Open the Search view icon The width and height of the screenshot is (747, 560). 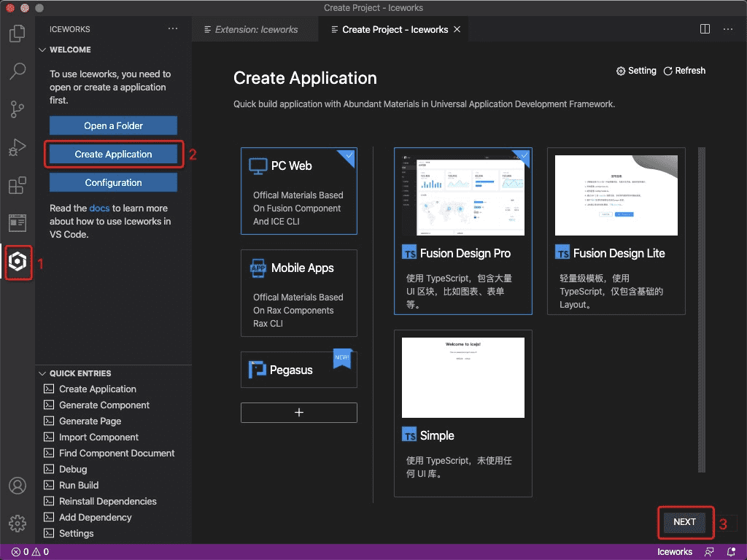18,71
